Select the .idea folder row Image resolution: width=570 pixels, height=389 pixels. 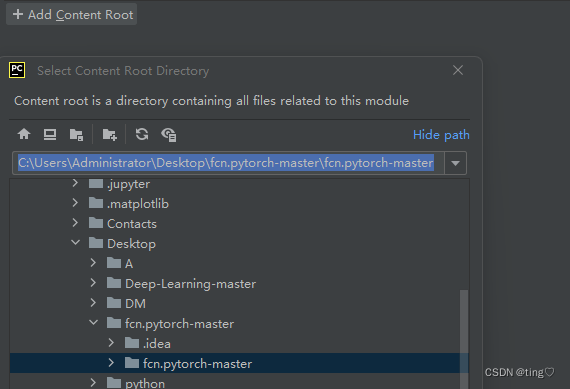tap(239, 343)
